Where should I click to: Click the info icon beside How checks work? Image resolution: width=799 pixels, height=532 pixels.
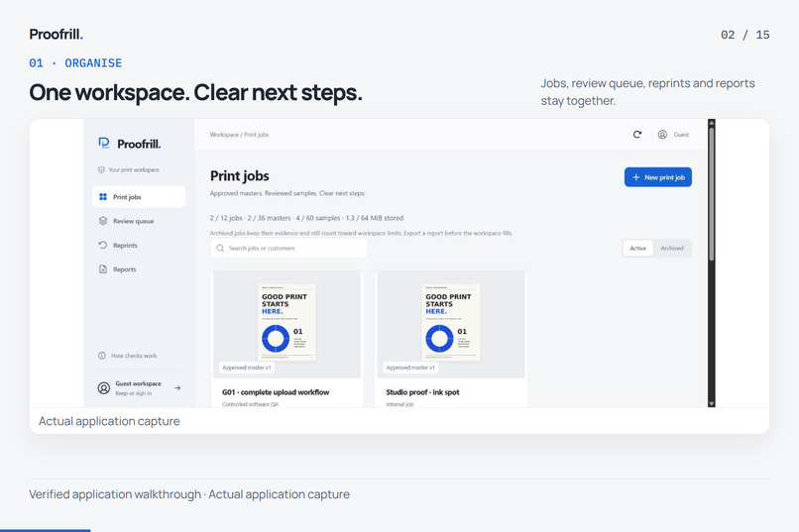tap(102, 356)
